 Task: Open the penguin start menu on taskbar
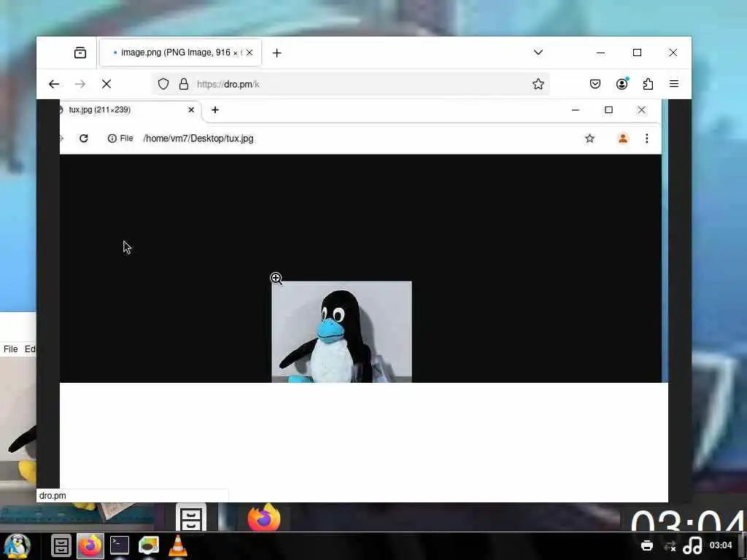click(x=17, y=546)
